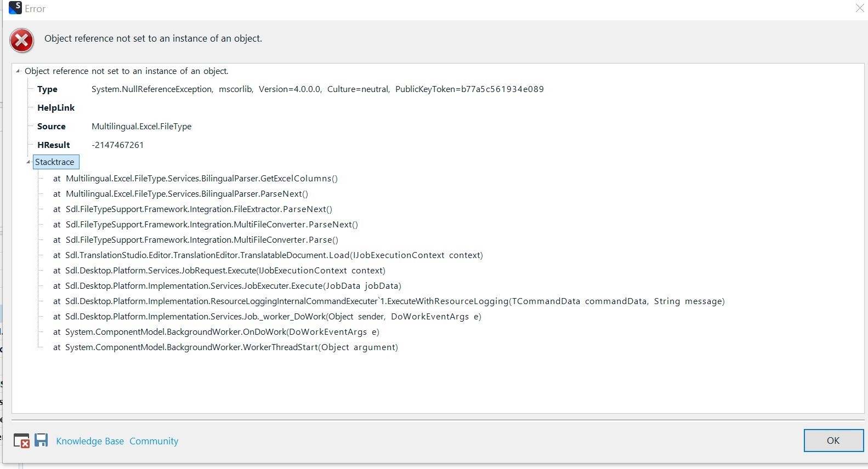Click the root 'Object reference not set' tree text
The width and height of the screenshot is (868, 469).
pyautogui.click(x=127, y=71)
